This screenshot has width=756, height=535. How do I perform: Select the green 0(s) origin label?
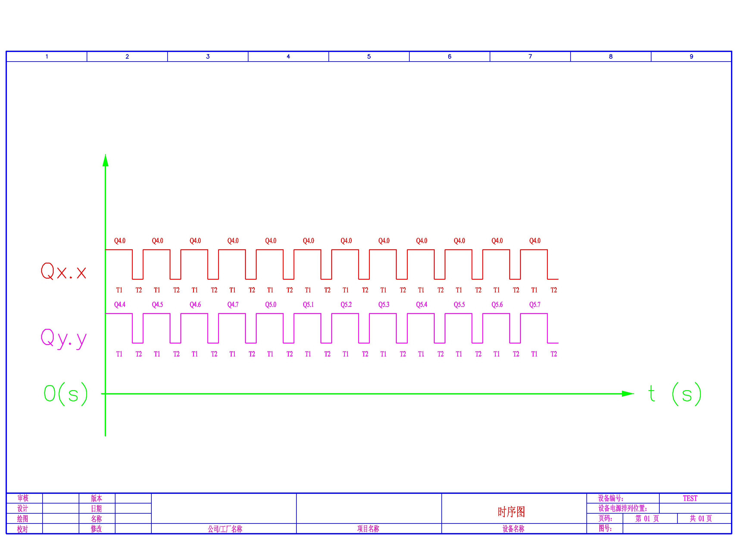66,394
